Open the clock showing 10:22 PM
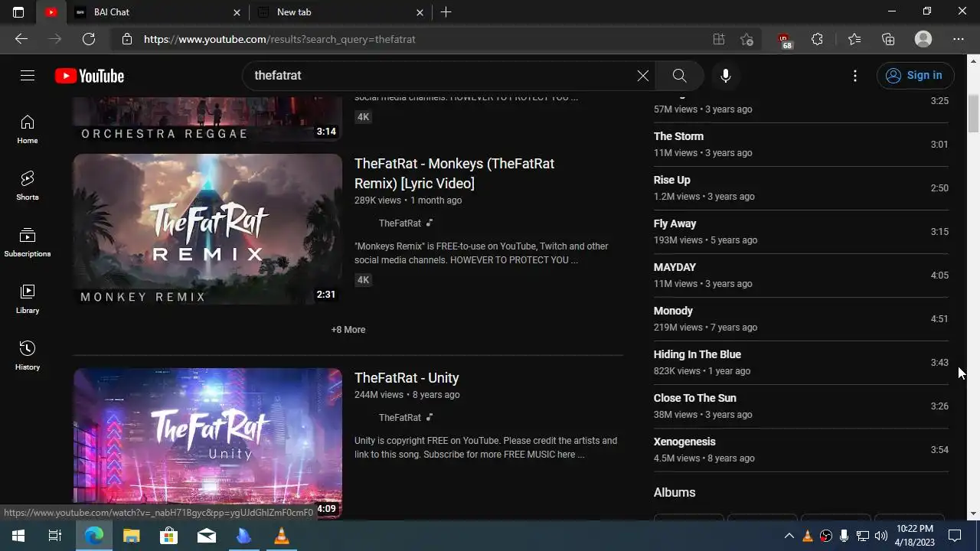 (x=915, y=536)
